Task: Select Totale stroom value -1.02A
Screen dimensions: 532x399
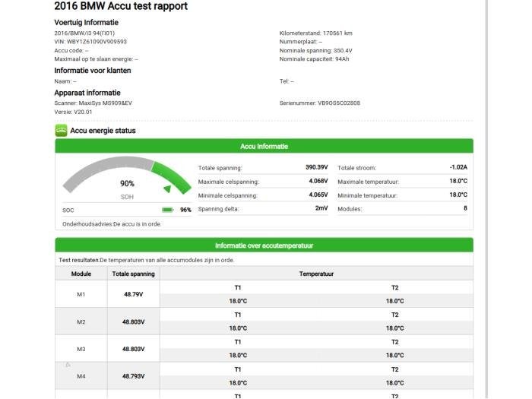Action: (458, 167)
